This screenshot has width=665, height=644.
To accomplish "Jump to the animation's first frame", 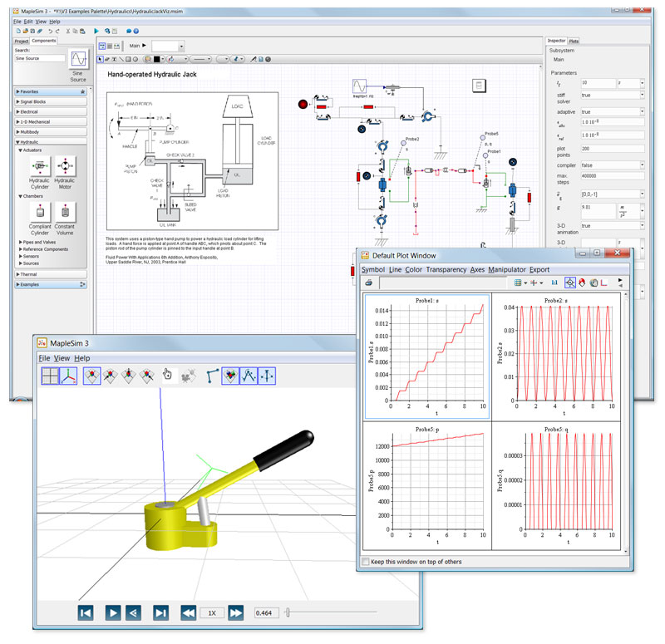I will point(86,612).
